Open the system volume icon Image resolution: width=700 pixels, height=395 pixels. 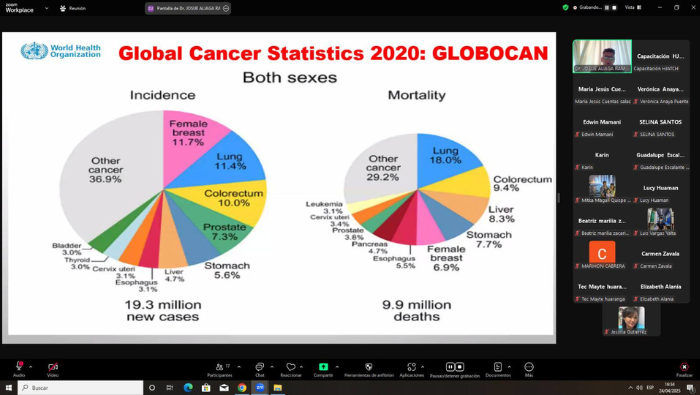click(x=639, y=387)
